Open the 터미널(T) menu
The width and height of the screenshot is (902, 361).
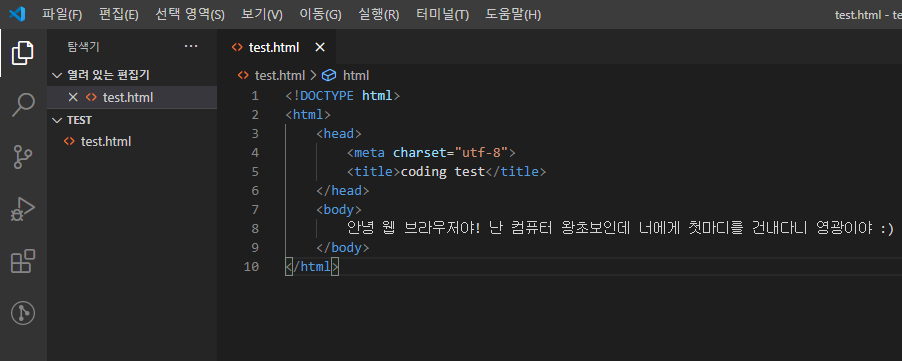tap(442, 15)
